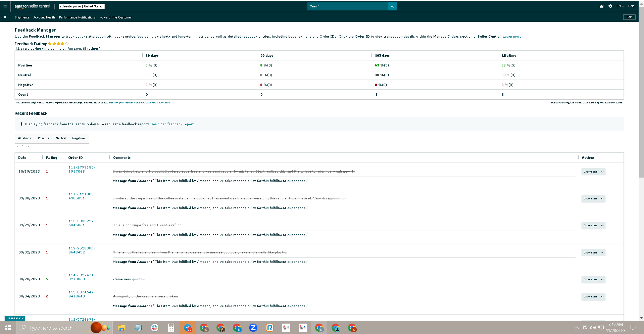Click the Meet Now tray icon
Viewport: 644px width, 334px height.
click(x=585, y=328)
